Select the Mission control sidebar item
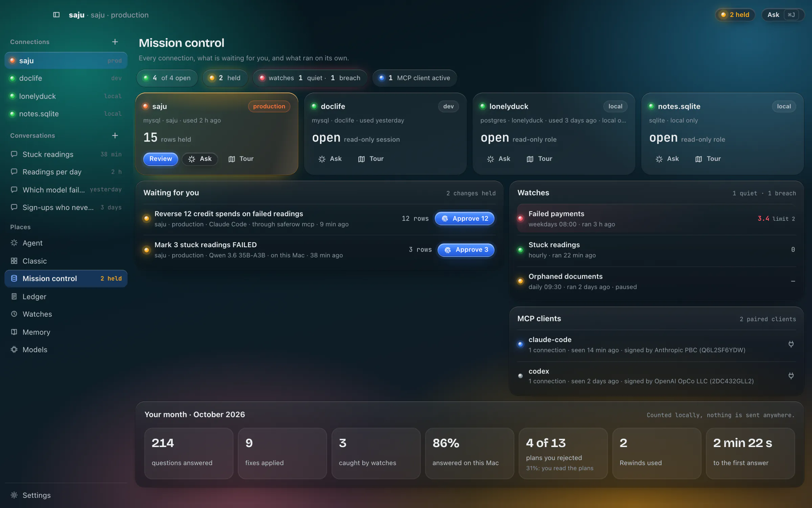This screenshot has height=508, width=812. pos(66,278)
